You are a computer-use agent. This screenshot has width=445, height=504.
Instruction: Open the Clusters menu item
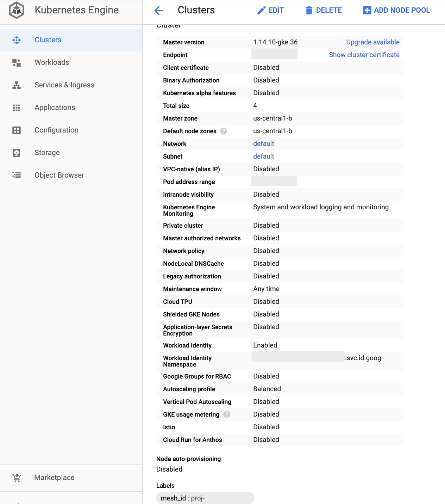pyautogui.click(x=71, y=40)
